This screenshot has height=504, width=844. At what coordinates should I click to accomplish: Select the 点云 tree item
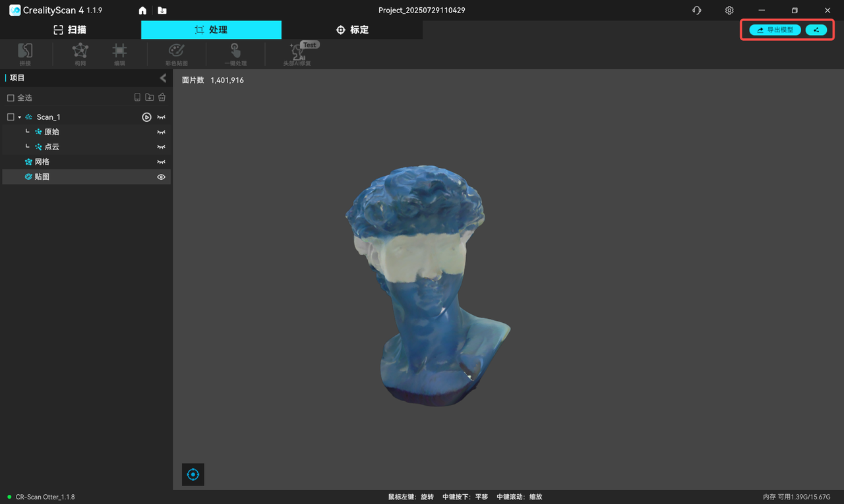point(86,147)
